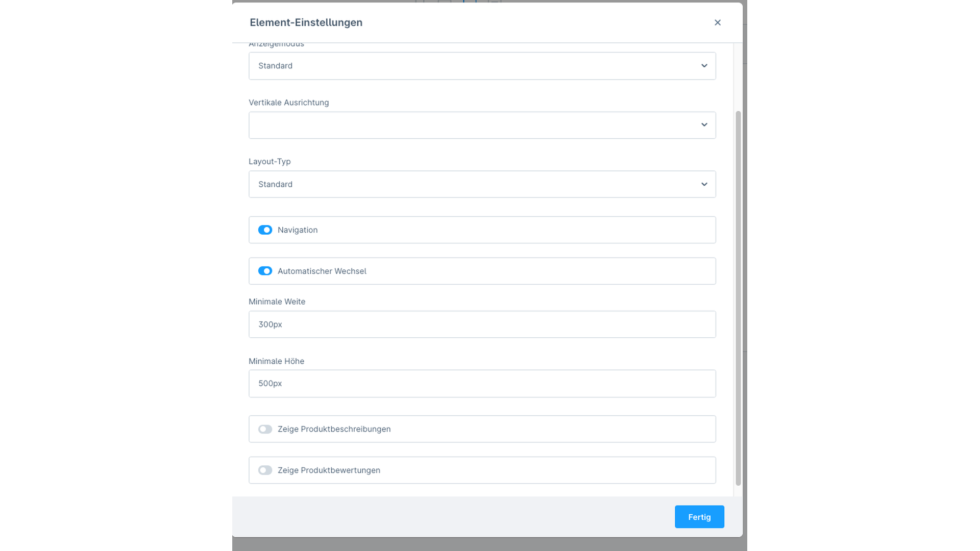Click the Minimale Weite label

(x=277, y=302)
